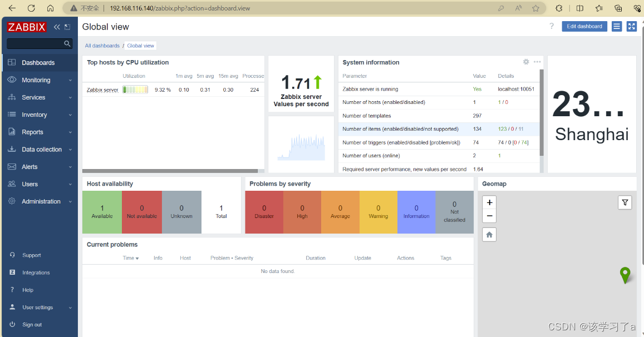The width and height of the screenshot is (644, 337).
Task: Open the Inventory menu section
Action: (40, 115)
